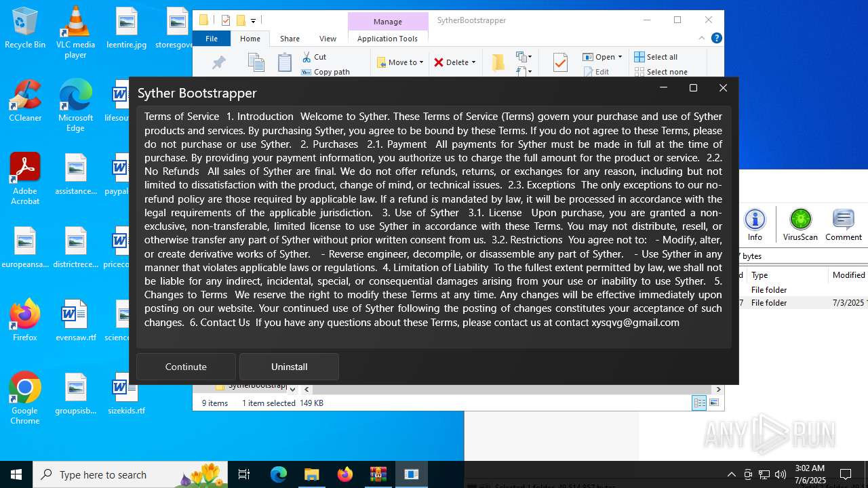Select the leentire.jpg desktop file
Screen dimensions: 868x488
coord(126,28)
